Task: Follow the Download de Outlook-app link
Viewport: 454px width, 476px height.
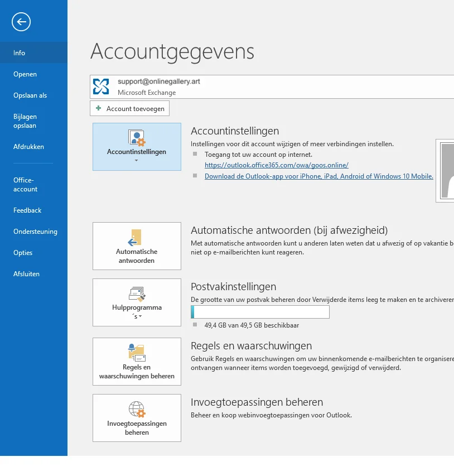Action: point(318,176)
